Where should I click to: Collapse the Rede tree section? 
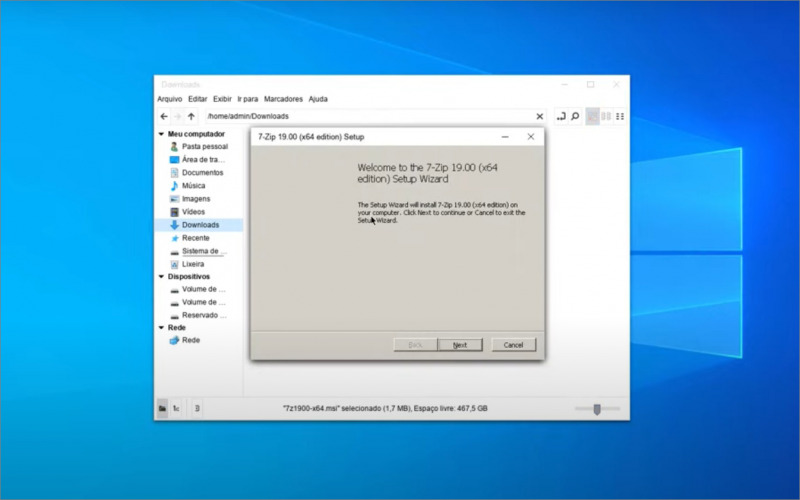point(161,327)
